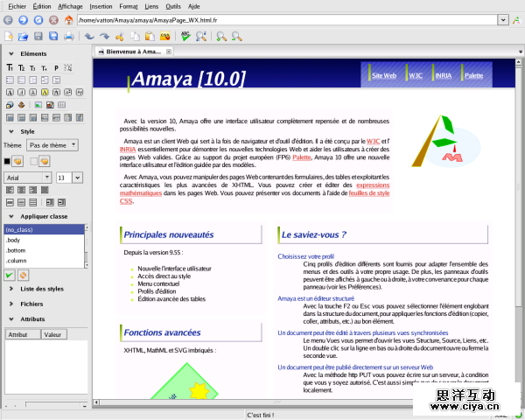Open the find and replace tool
525x420 pixels.
[201, 36]
